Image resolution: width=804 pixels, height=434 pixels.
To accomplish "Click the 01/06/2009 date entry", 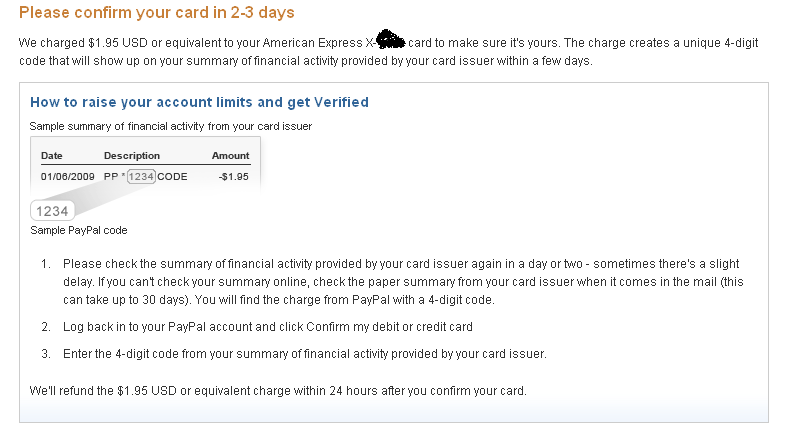I will coord(68,176).
